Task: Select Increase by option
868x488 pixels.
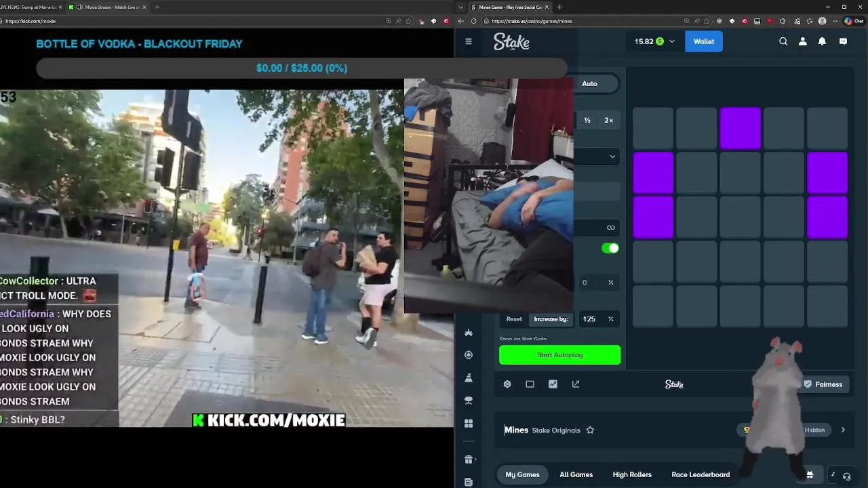Action: 551,319
